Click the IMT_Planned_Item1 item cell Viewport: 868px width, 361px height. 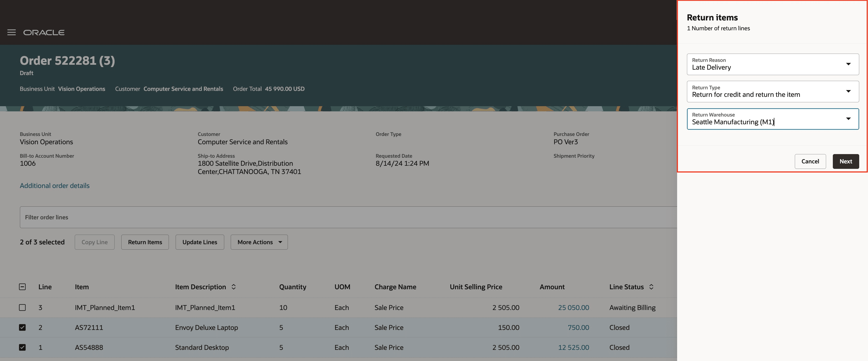[x=105, y=307]
